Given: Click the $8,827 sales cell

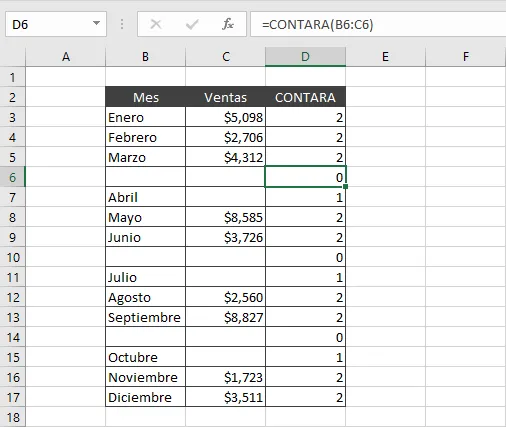Looking at the screenshot, I should [226, 317].
